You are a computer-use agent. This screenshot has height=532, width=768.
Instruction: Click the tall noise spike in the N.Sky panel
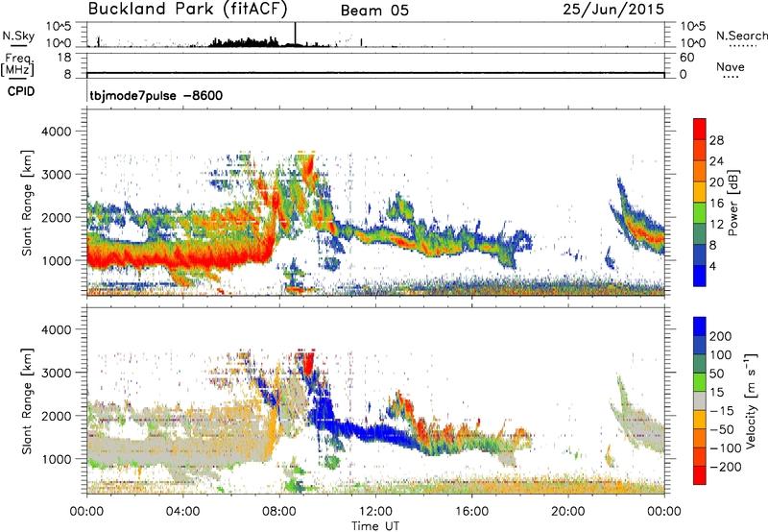pos(296,34)
